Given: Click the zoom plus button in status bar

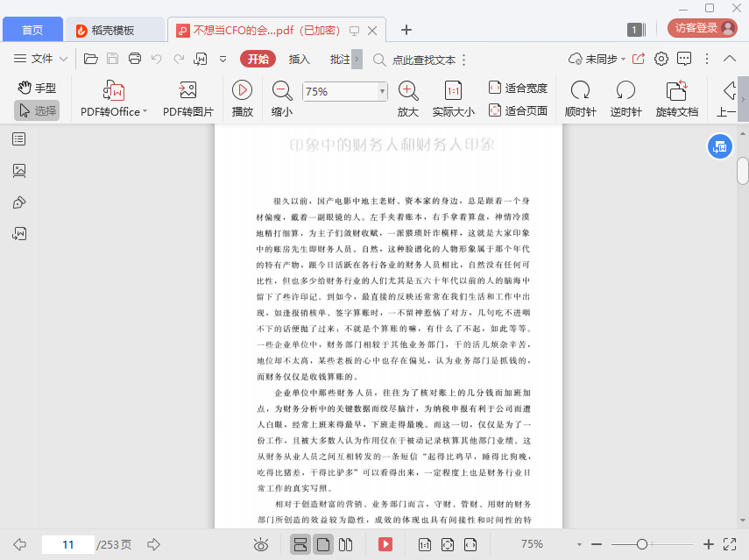Looking at the screenshot, I should 709,544.
